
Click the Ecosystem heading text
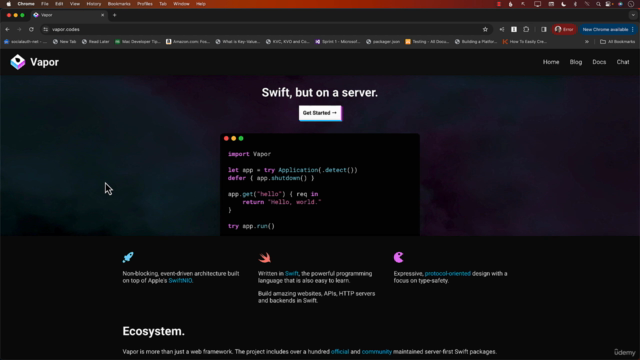tap(153, 331)
